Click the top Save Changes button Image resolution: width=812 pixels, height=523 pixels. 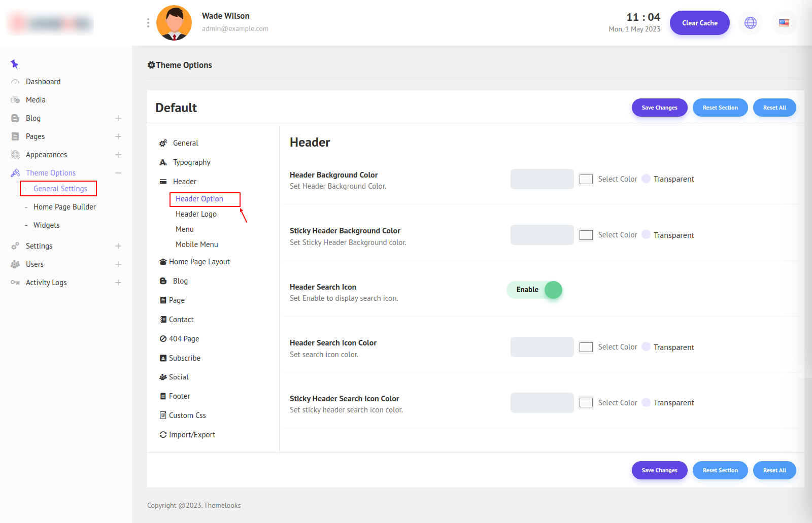click(659, 108)
